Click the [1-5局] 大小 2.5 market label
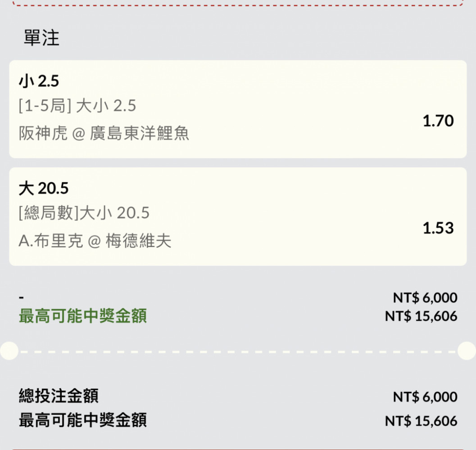 pos(77,106)
